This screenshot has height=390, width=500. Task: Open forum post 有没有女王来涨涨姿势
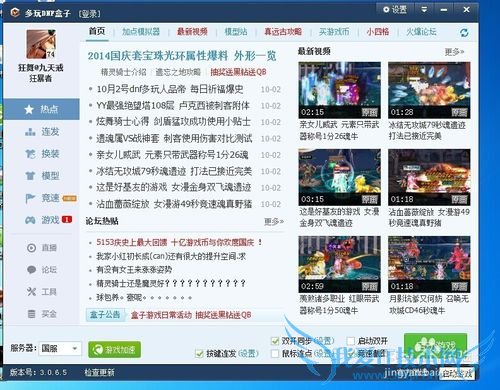[134, 269]
